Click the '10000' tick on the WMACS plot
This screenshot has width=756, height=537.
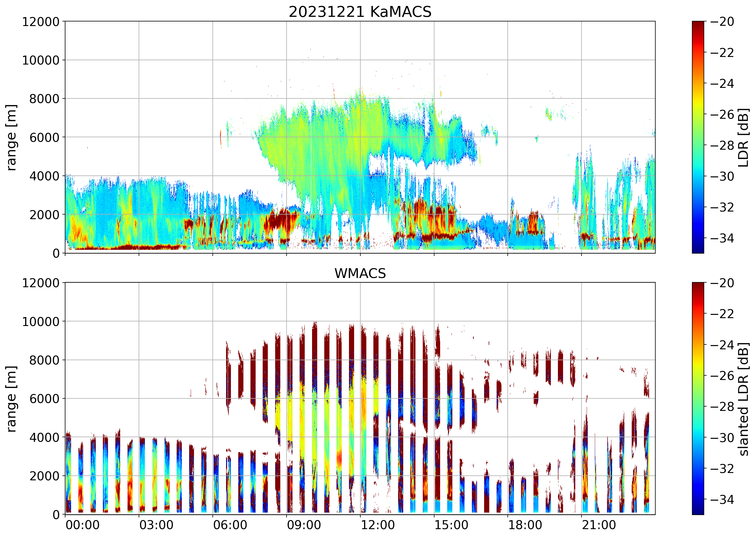tap(40, 321)
